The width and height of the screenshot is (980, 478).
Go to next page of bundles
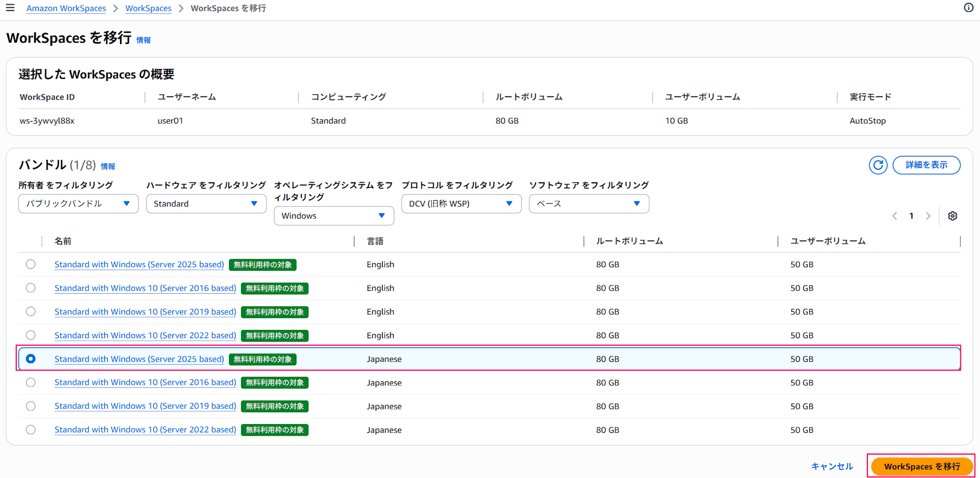pos(928,216)
